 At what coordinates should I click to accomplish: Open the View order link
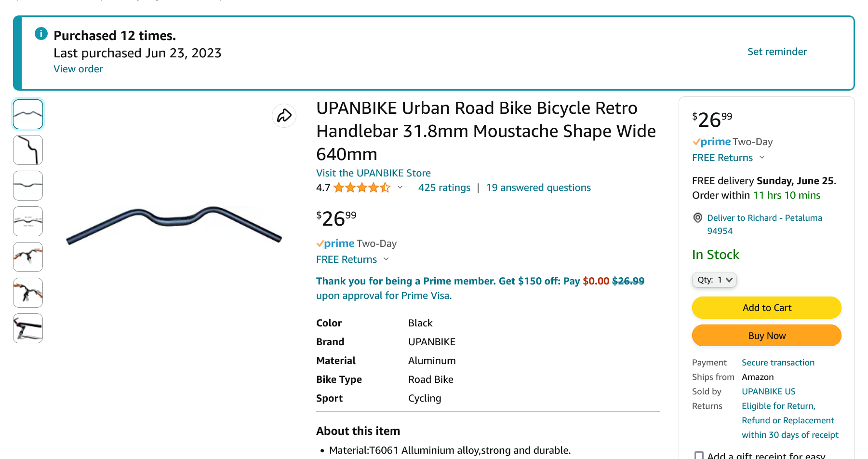78,69
